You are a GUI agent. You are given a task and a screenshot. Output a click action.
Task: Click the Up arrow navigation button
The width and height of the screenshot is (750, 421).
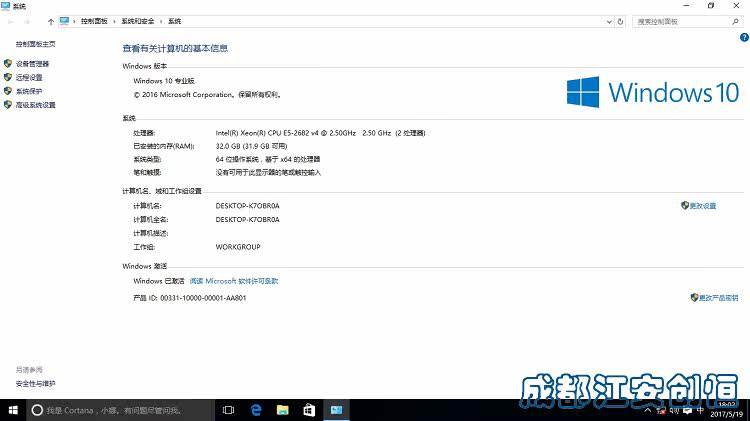tap(51, 22)
